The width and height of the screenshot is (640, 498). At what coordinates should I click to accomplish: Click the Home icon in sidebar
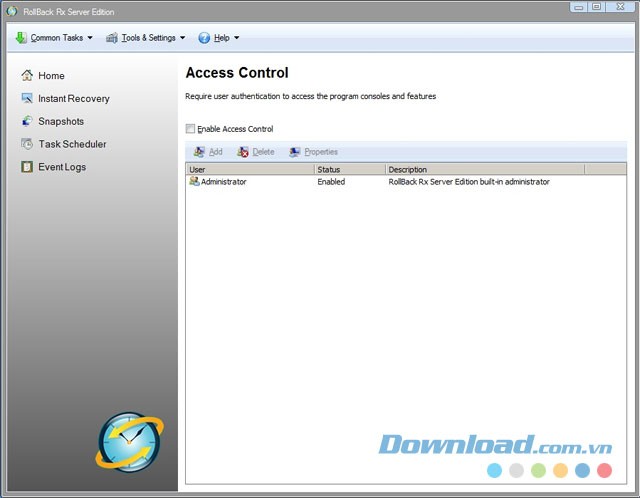(28, 76)
